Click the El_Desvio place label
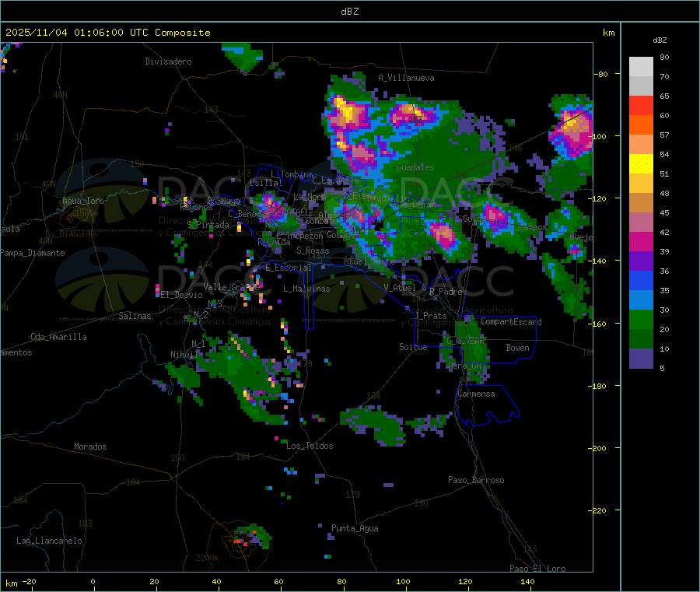Viewport: 700px width, 592px height. click(x=181, y=295)
